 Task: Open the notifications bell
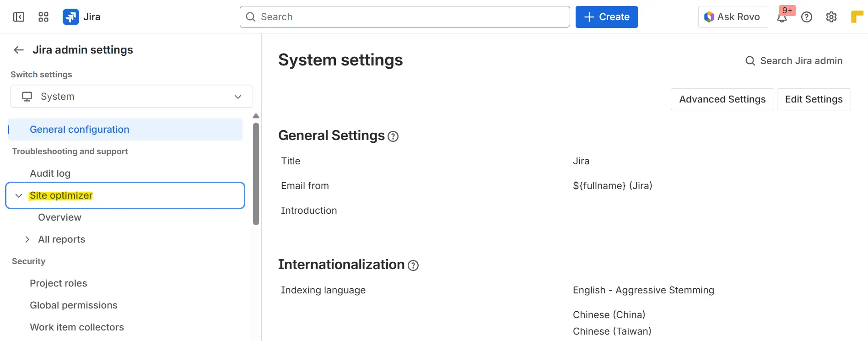point(782,17)
